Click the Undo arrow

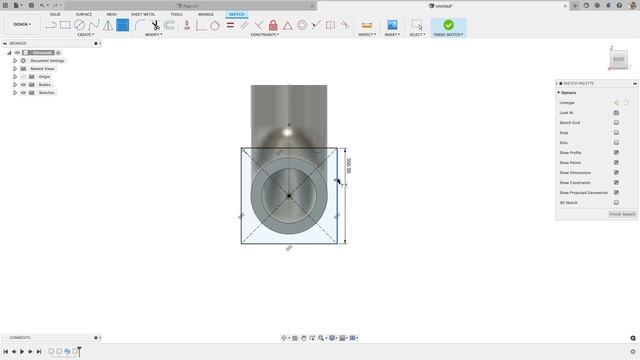coord(42,5)
